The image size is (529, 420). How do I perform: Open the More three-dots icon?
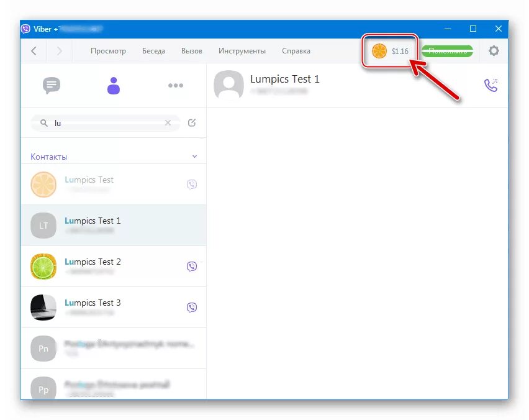point(176,85)
